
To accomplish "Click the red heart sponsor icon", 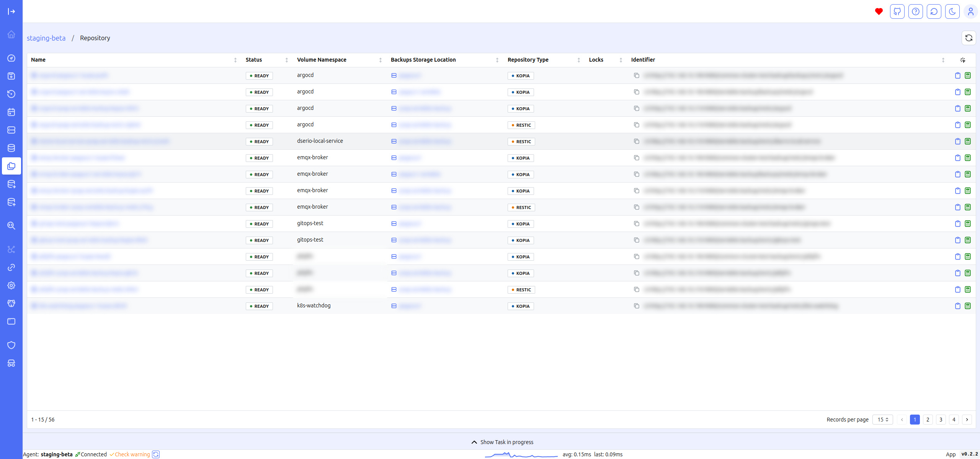I will click(879, 11).
